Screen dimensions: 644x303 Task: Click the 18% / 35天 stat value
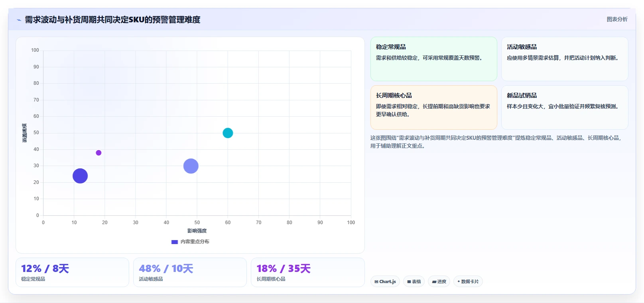point(284,269)
